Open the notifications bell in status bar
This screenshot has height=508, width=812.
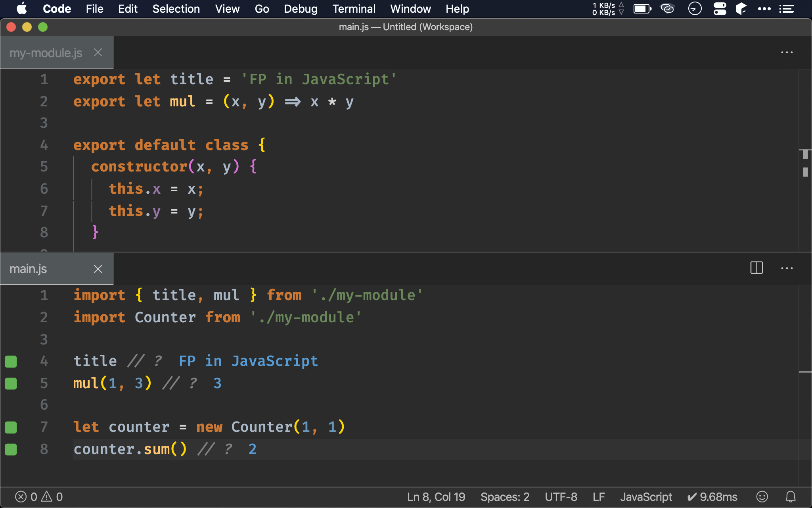(791, 496)
